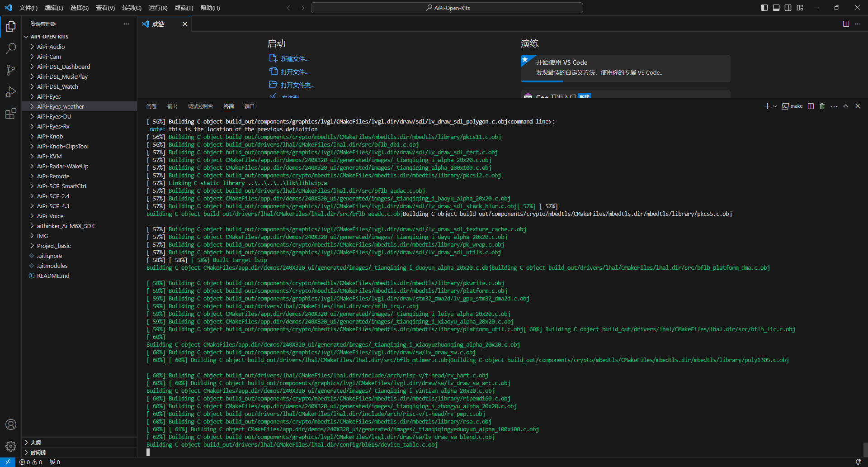868x467 pixels.
Task: Open editor more actions ellipsis
Action: [858, 24]
